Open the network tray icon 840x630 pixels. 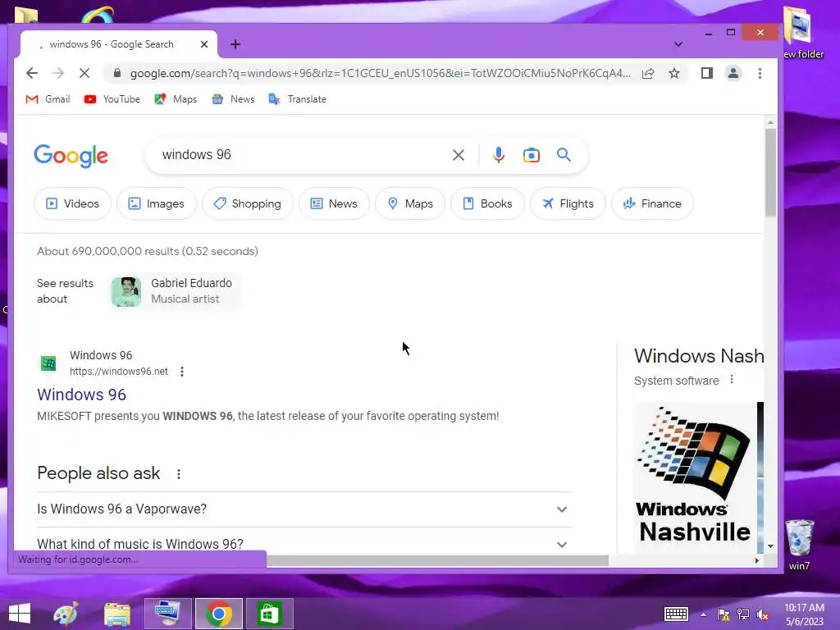point(743,614)
